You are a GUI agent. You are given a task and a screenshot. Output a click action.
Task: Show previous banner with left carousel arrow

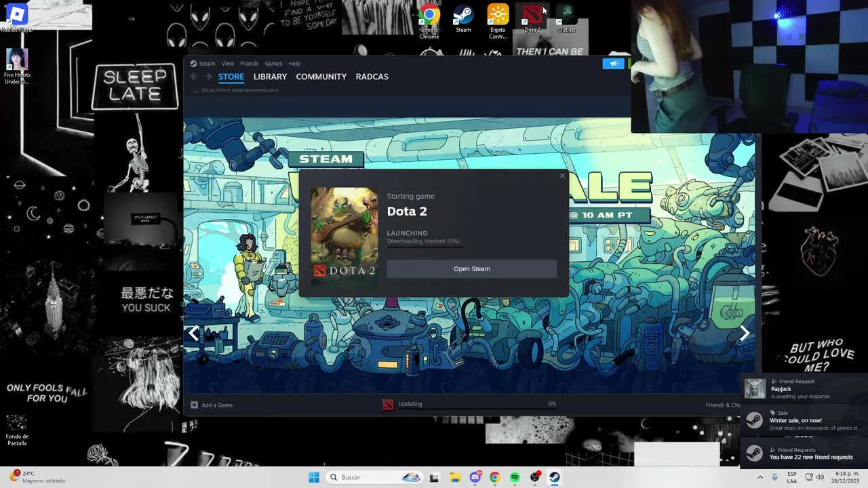(194, 333)
